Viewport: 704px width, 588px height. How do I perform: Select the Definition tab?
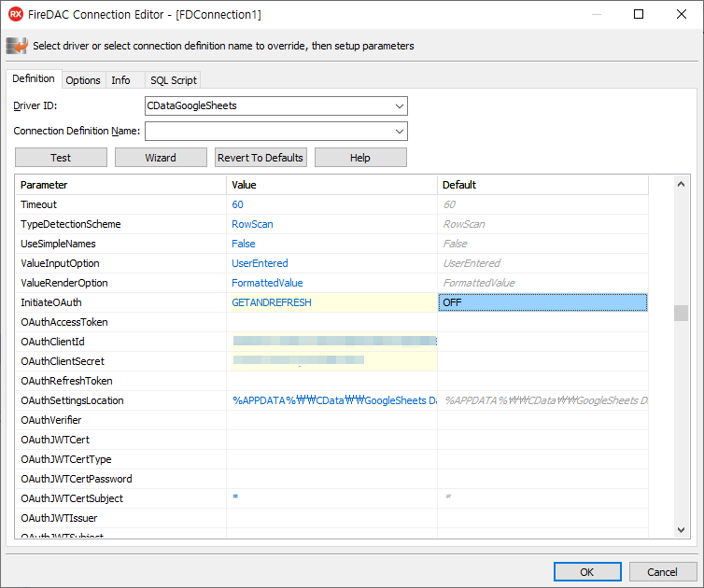click(x=34, y=78)
